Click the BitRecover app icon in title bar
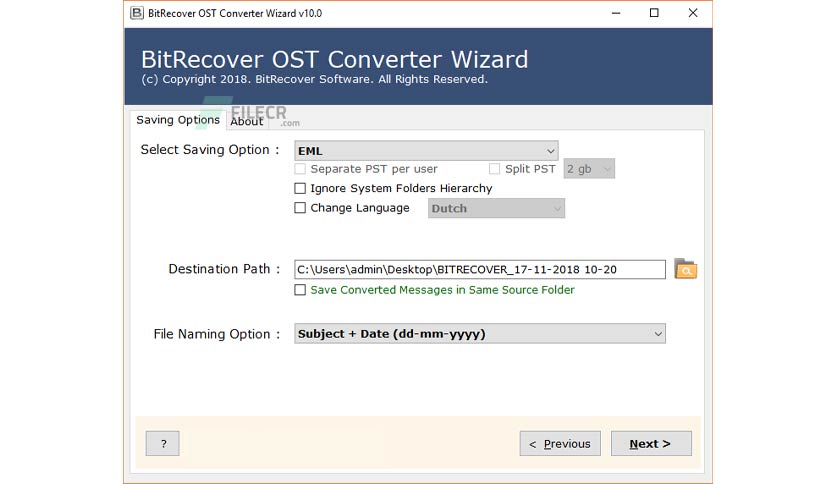Screen dimensions: 836x484 click(x=137, y=13)
